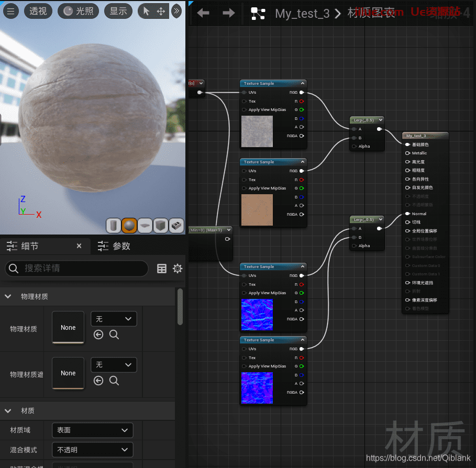Open the 混合模式 blend mode dropdown
The image size is (476, 468).
tap(92, 449)
